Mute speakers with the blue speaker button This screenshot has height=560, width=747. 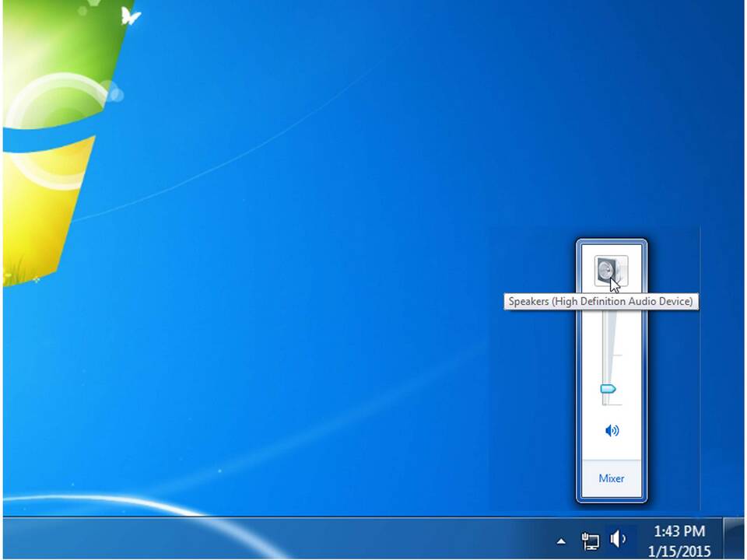(612, 430)
